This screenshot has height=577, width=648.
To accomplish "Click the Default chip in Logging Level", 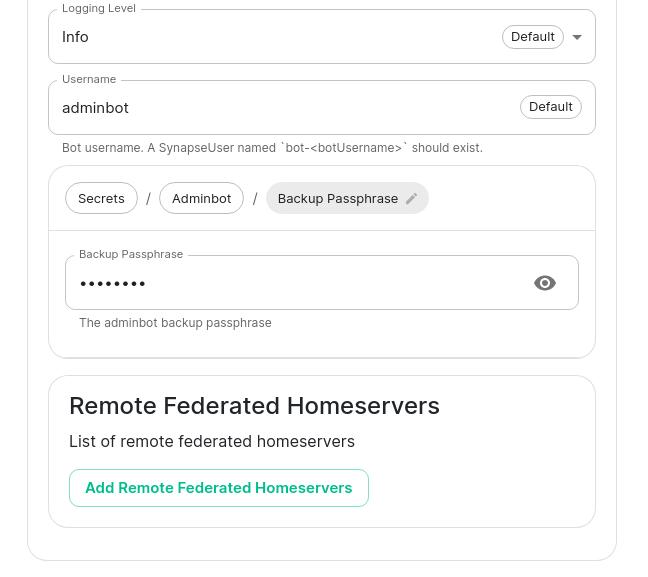I will coord(532,37).
